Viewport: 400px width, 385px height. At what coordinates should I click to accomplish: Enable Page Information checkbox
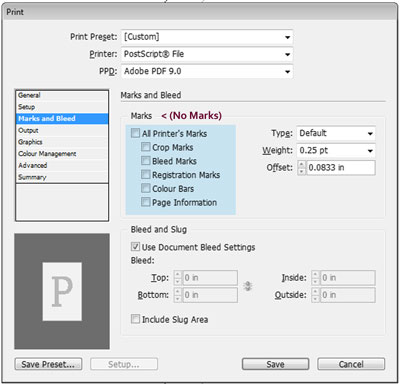pyautogui.click(x=146, y=202)
